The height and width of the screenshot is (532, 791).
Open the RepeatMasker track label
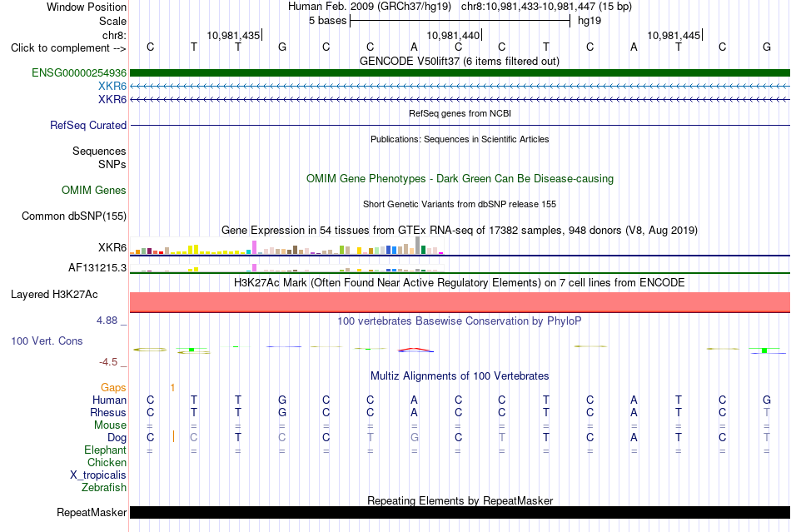click(x=92, y=512)
